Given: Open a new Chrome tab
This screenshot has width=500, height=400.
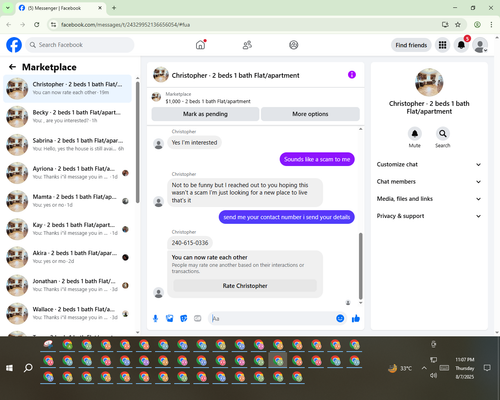Looking at the screenshot, I should (x=114, y=8).
